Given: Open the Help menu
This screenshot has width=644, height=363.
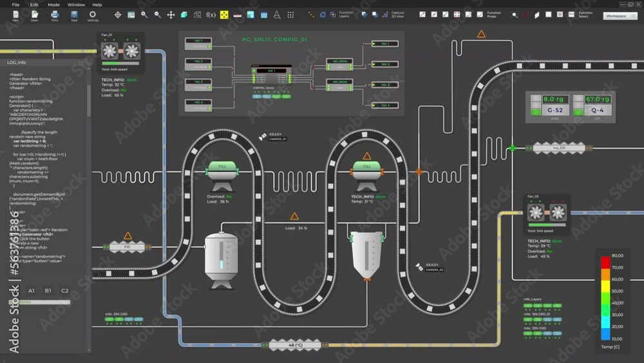Looking at the screenshot, I should pos(97,5).
